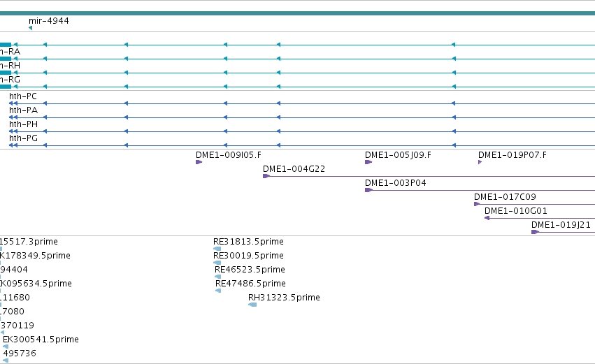The image size is (595, 364).
Task: Select the 495736 EST label
Action: click(20, 354)
